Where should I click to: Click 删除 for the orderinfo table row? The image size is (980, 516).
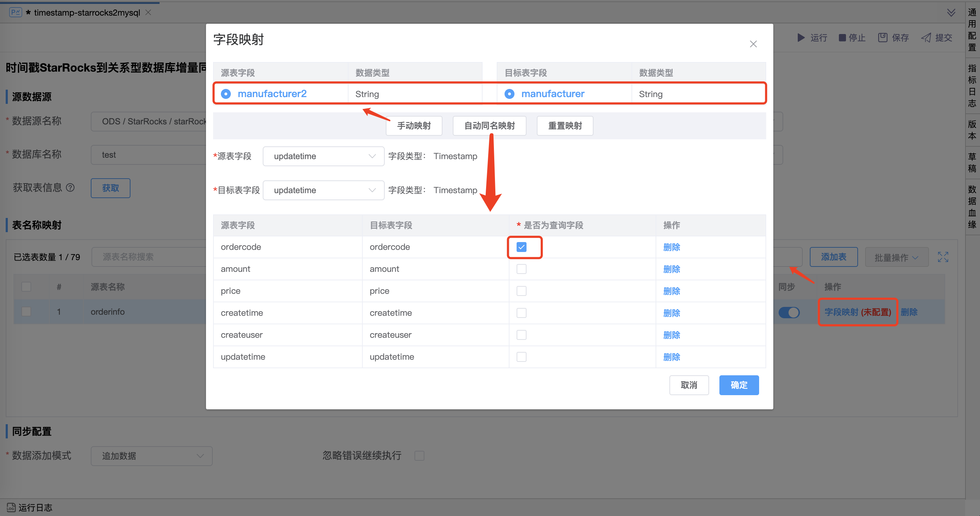point(909,312)
